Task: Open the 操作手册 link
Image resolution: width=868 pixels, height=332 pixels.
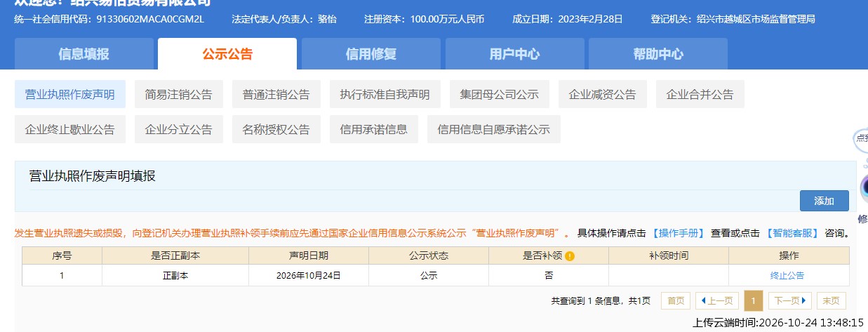Action: (679, 233)
